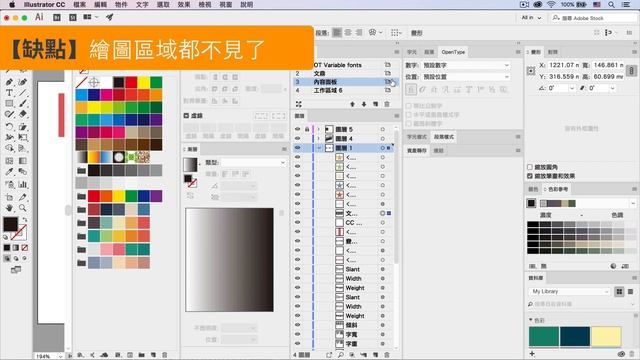
Task: Move artboard up in Artboards panel
Action: tap(353, 104)
